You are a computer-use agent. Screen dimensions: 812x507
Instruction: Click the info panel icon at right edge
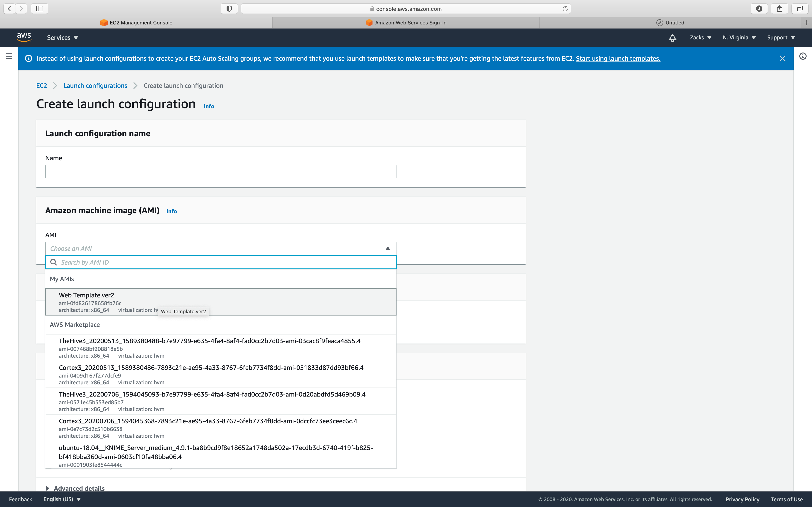[803, 56]
